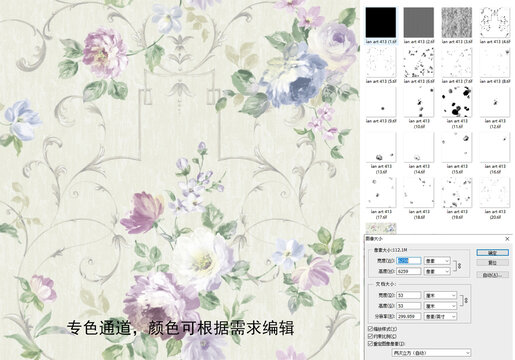Select channel file lan art 413 (8 thumbnail

[495, 62]
